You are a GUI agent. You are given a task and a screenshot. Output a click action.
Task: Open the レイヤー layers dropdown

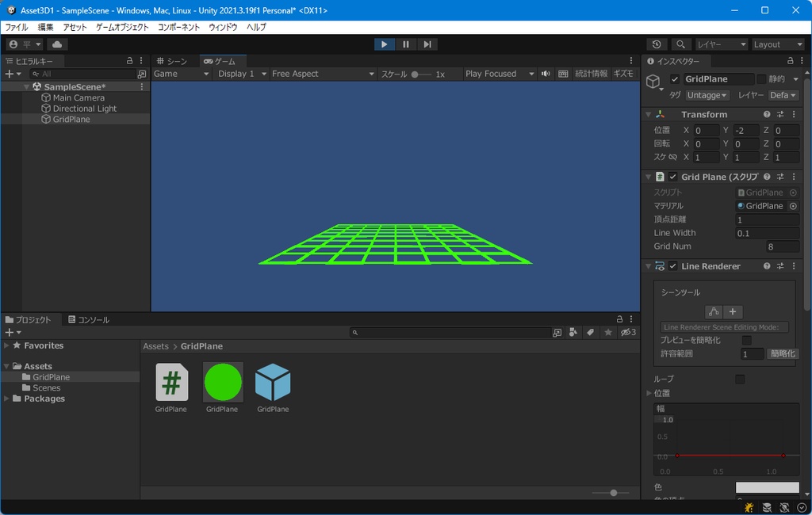(x=722, y=44)
